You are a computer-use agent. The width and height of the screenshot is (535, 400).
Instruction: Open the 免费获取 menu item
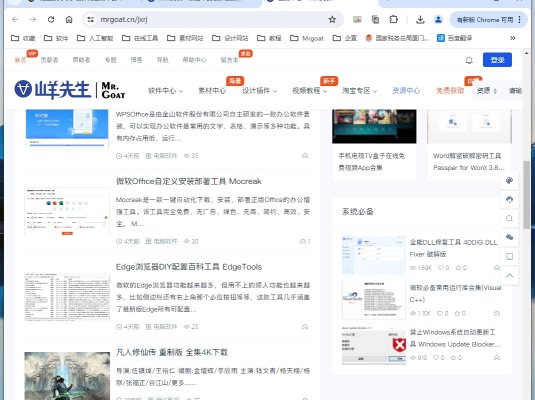pos(450,91)
